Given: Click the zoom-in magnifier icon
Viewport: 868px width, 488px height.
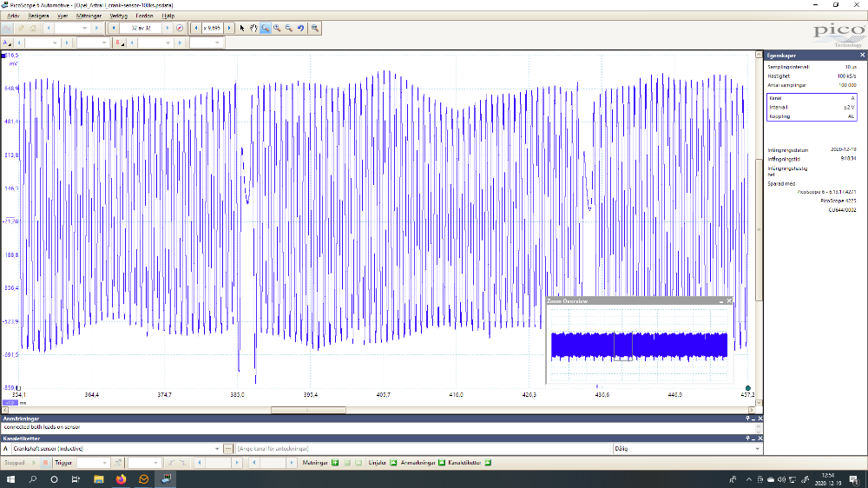Looking at the screenshot, I should (277, 28).
